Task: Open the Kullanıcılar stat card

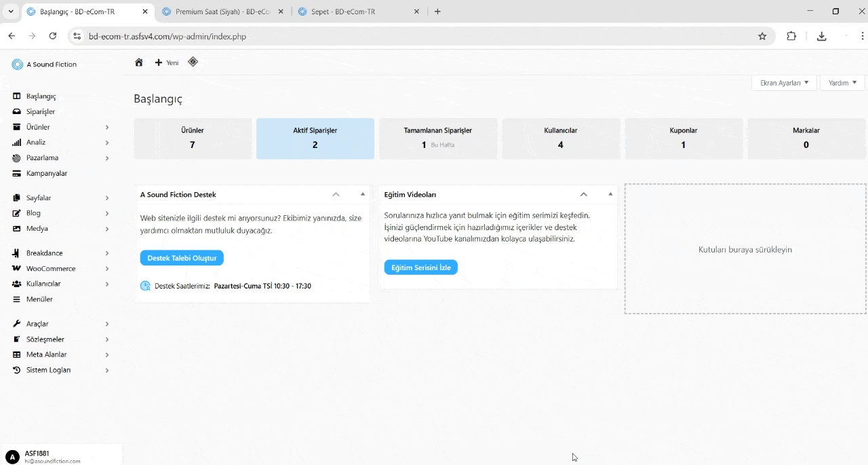Action: [561, 138]
